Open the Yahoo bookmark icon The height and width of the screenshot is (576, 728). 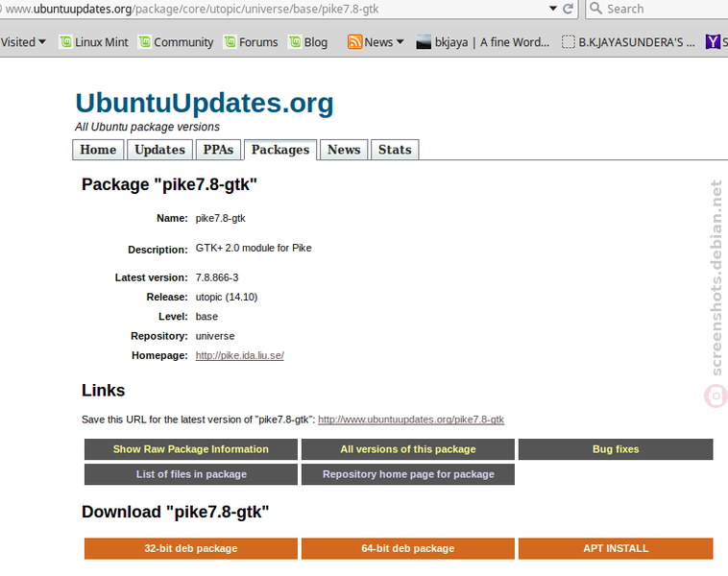[x=716, y=42]
